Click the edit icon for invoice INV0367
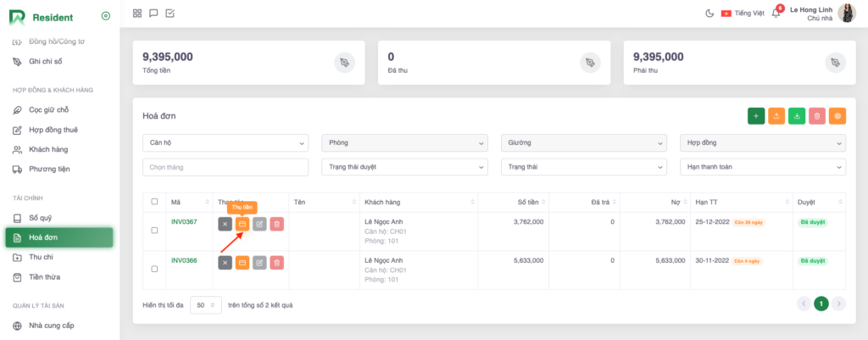The image size is (868, 340). 259,224
